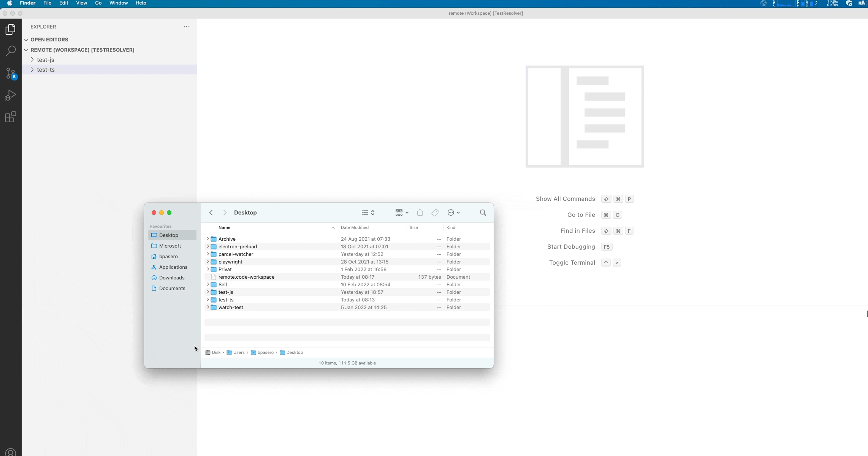Click the Apple menu icon
868x456 pixels.
(x=9, y=3)
